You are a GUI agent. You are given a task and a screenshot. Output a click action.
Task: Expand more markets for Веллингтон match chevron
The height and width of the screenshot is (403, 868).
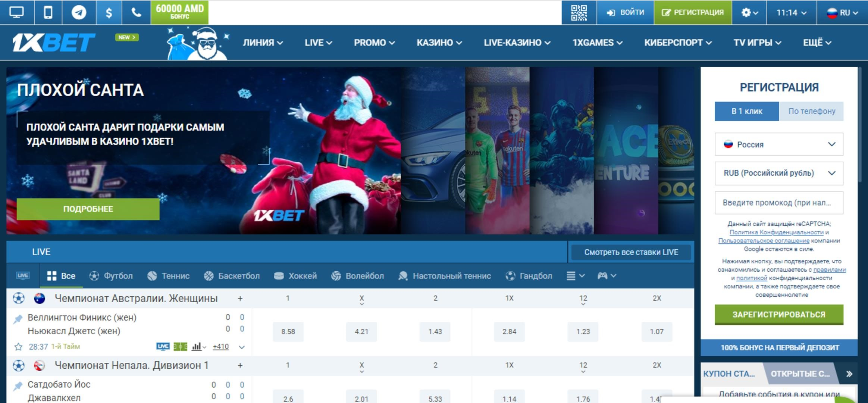coord(242,347)
